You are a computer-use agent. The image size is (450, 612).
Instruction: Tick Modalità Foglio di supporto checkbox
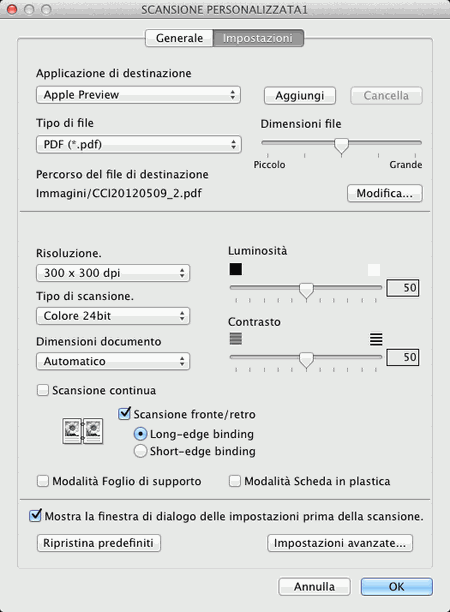click(43, 481)
